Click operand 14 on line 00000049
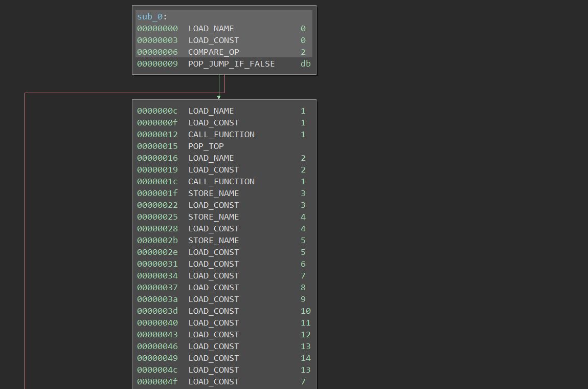This screenshot has width=588, height=389. click(306, 358)
